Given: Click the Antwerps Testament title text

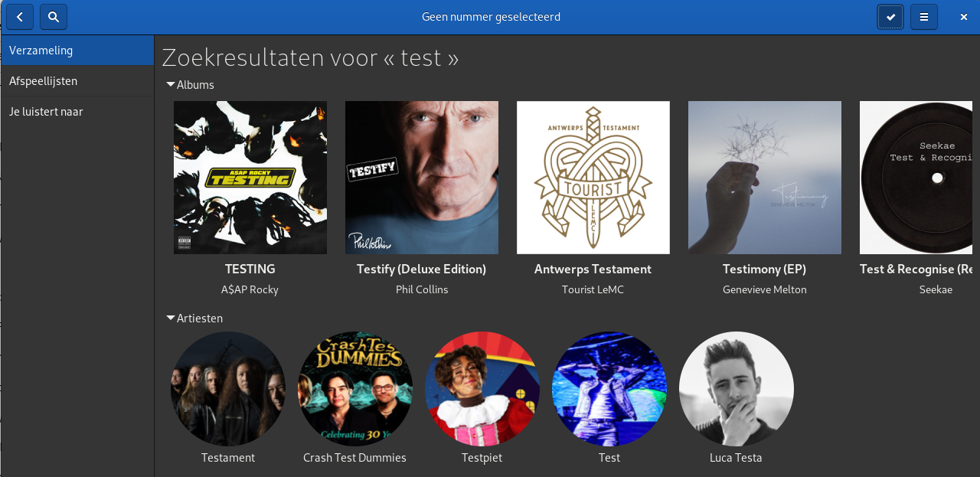Looking at the screenshot, I should [x=593, y=270].
